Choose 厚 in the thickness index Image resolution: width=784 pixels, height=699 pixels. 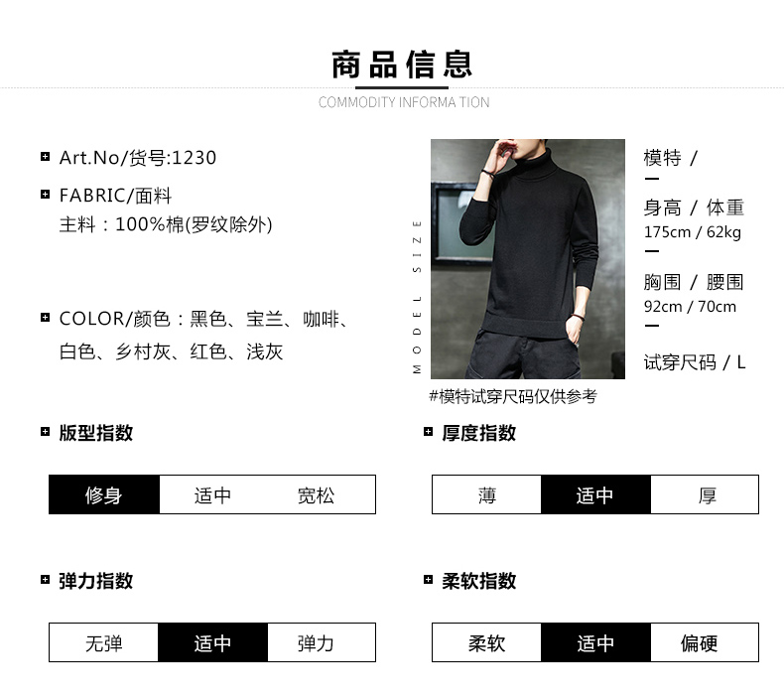coord(705,494)
